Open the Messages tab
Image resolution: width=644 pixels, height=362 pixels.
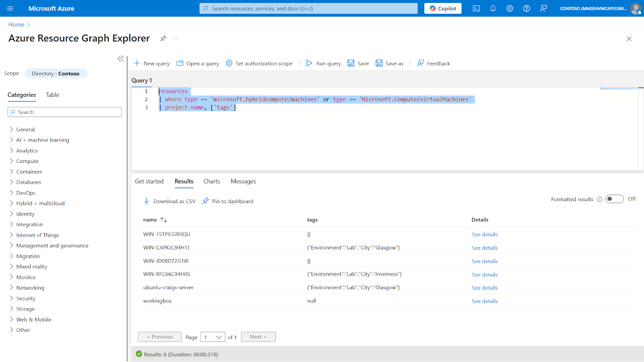pyautogui.click(x=244, y=181)
